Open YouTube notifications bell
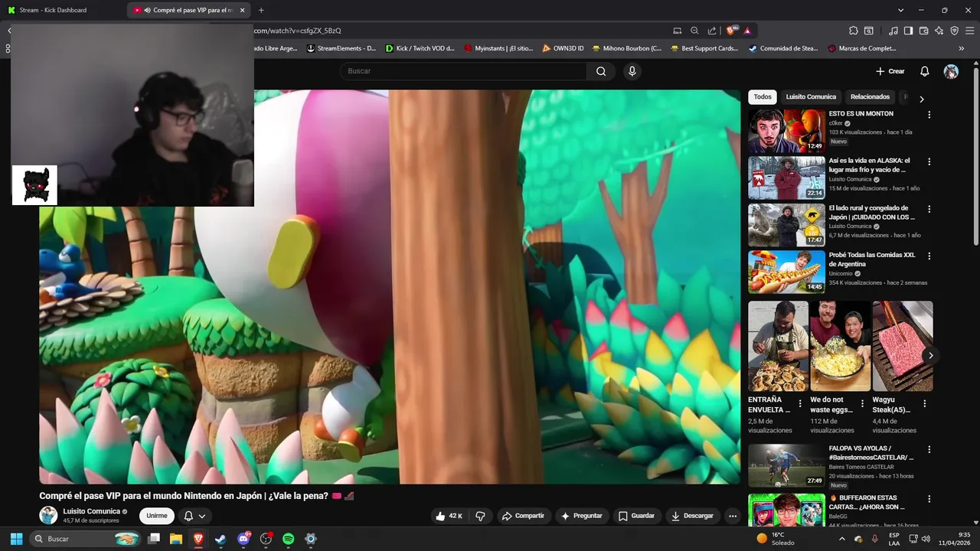 pos(924,71)
